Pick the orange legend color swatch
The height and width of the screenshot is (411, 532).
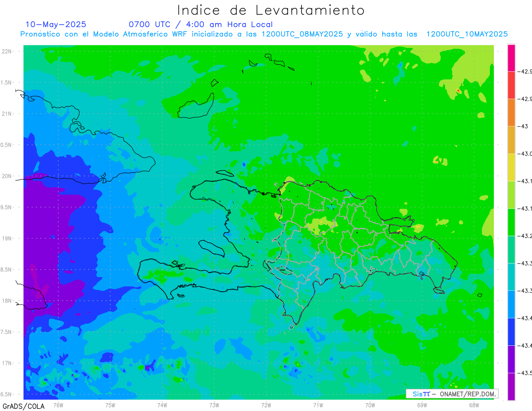pyautogui.click(x=511, y=113)
